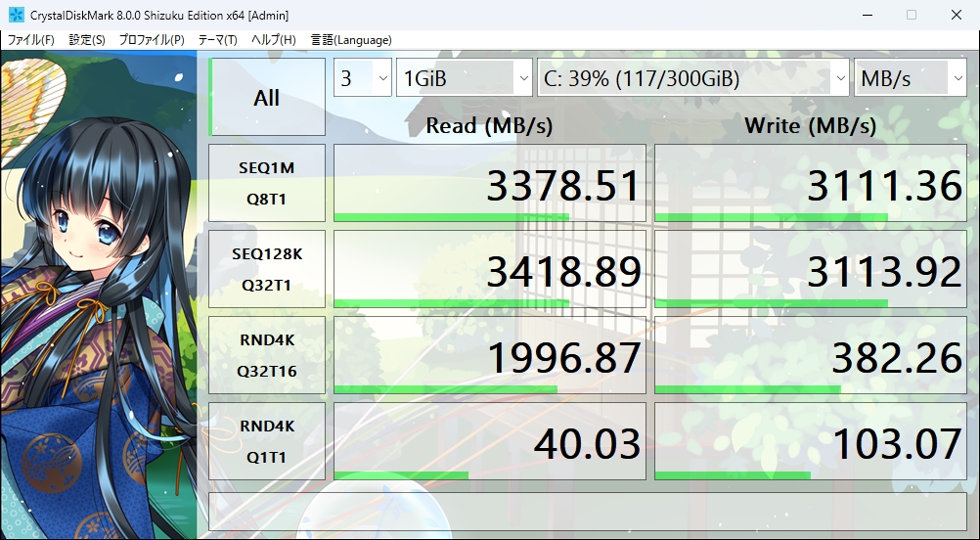The height and width of the screenshot is (540, 980).
Task: Click the RND4K Q32T16 read value 1996.87
Action: (x=490, y=355)
